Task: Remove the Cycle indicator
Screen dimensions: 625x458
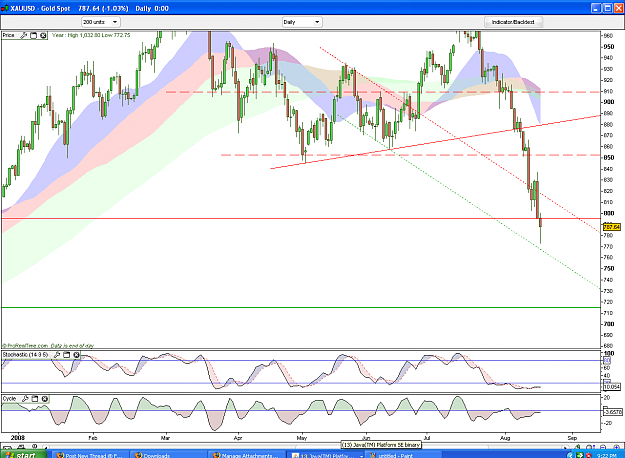Action: pyautogui.click(x=45, y=399)
